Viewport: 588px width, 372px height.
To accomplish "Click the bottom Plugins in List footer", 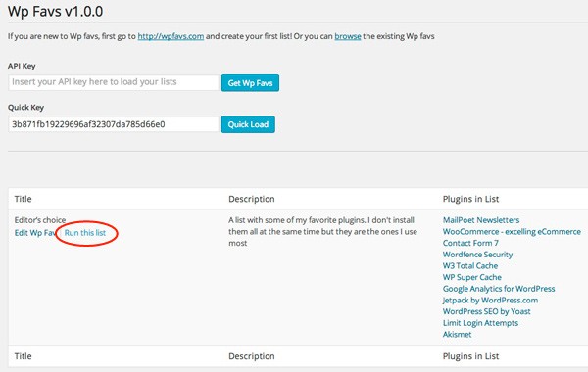I will 470,356.
